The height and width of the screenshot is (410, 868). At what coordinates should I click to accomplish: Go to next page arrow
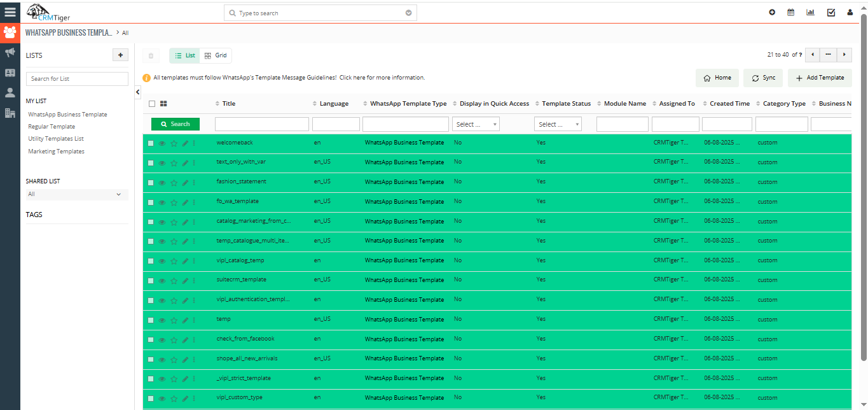844,55
